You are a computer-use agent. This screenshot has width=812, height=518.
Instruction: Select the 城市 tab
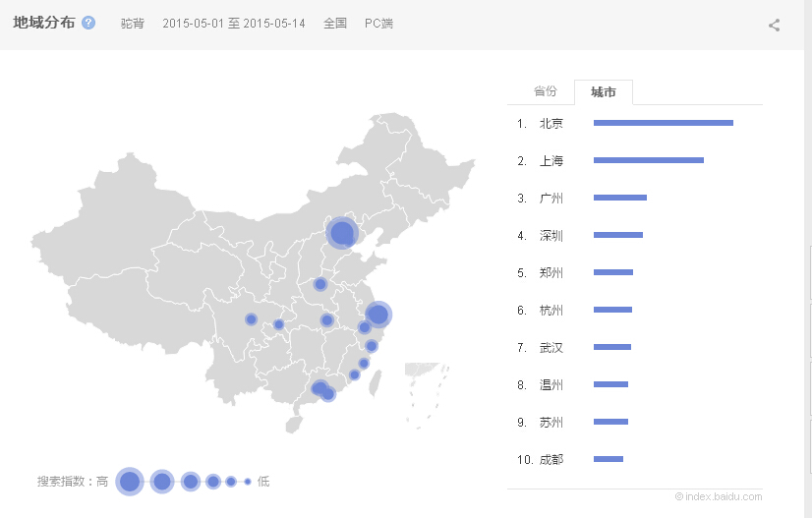click(604, 92)
